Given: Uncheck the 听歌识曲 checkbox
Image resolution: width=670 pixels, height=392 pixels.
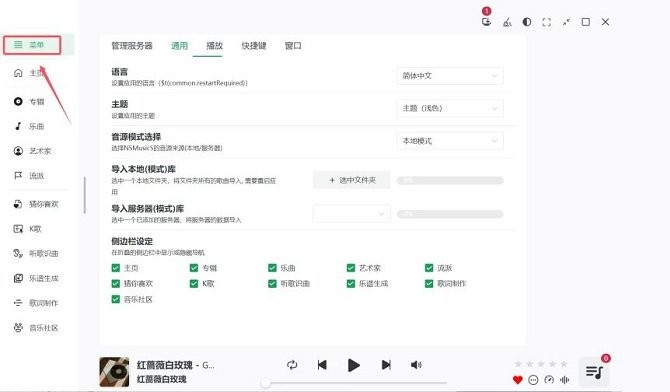Looking at the screenshot, I should point(272,283).
